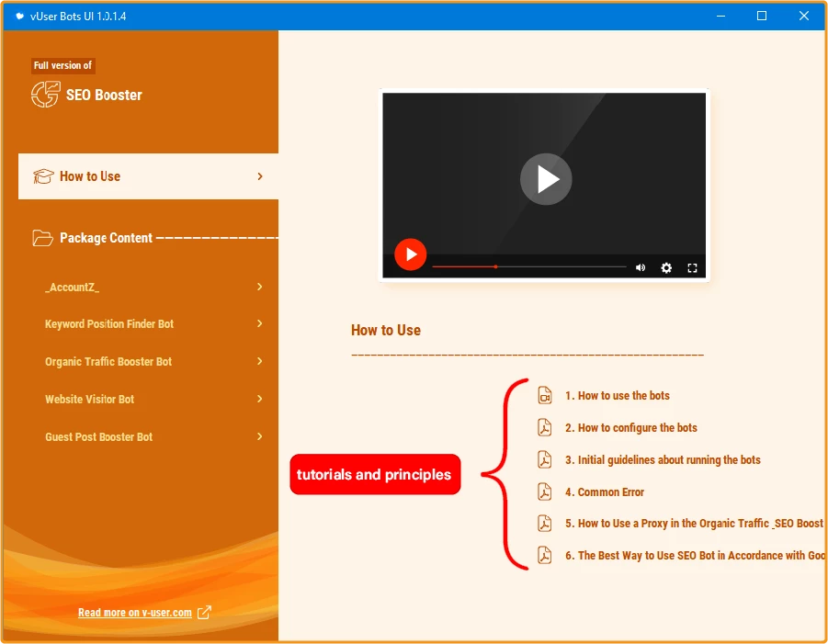Click the SEO Booster logo icon

pos(45,95)
